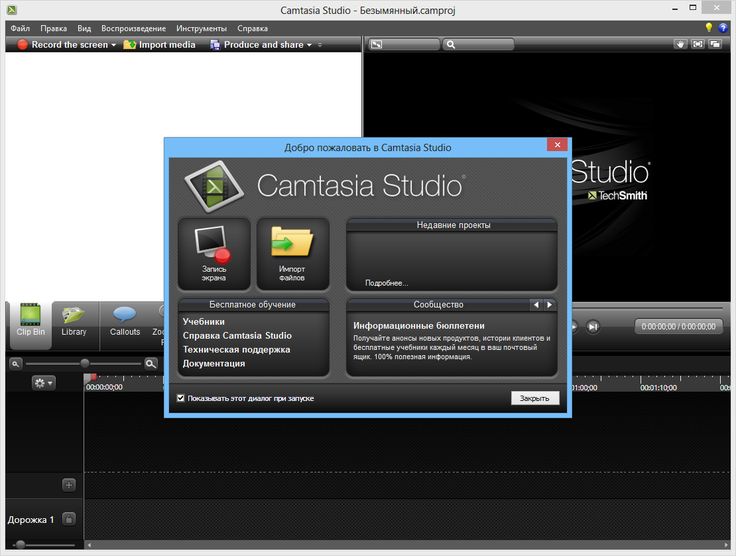The width and height of the screenshot is (736, 556).
Task: Open the preview dimensions field
Action: (x=404, y=45)
